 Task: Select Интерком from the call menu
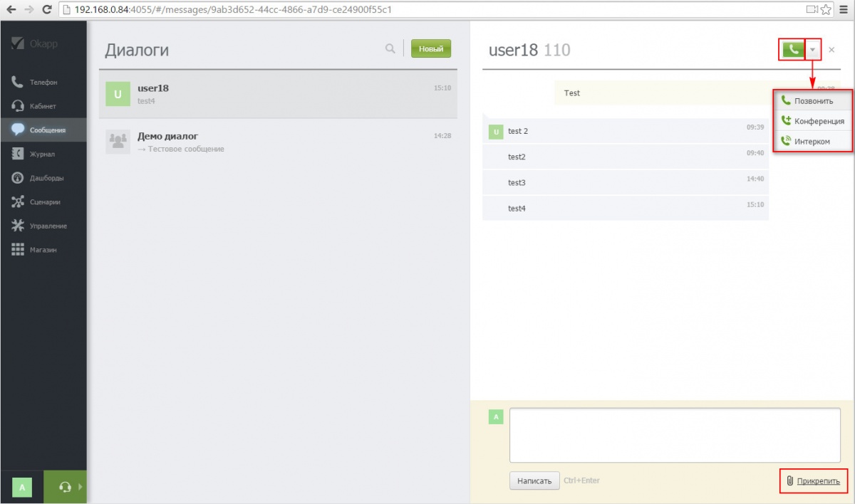(812, 141)
